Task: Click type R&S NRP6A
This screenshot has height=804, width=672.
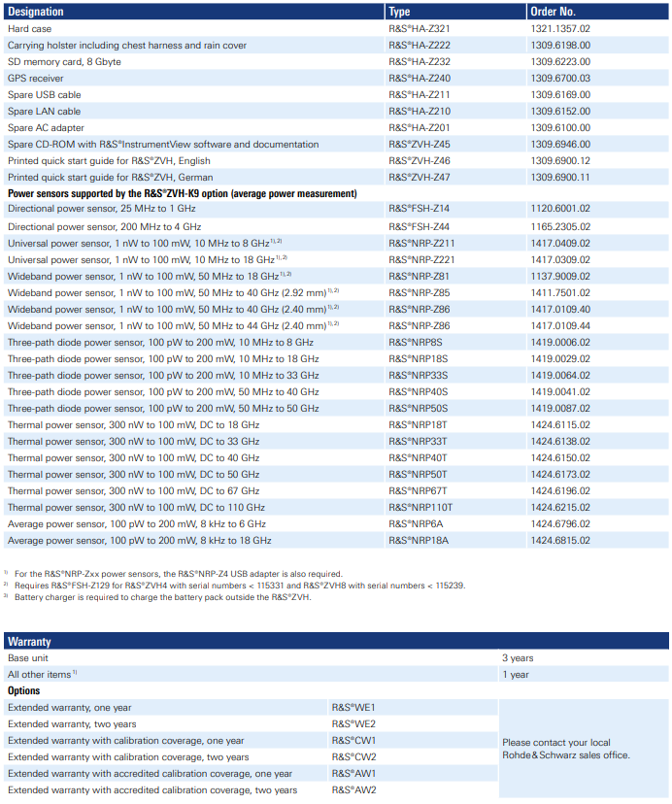Action: [416, 523]
